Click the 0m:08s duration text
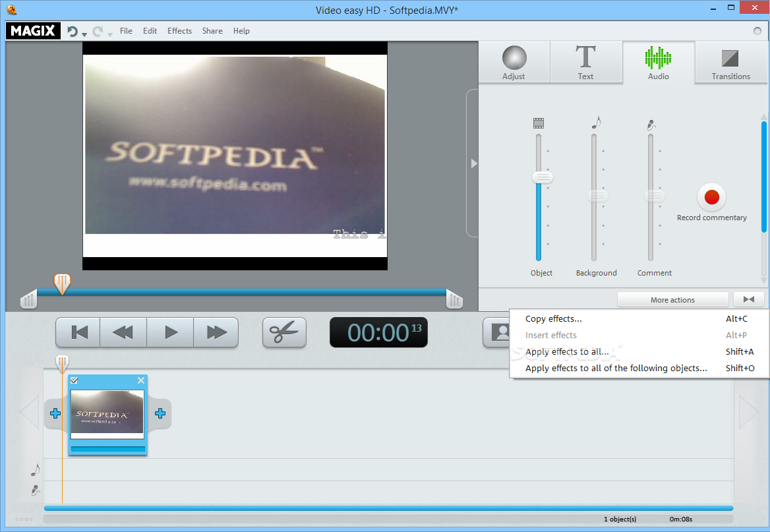This screenshot has height=532, width=770. click(680, 519)
